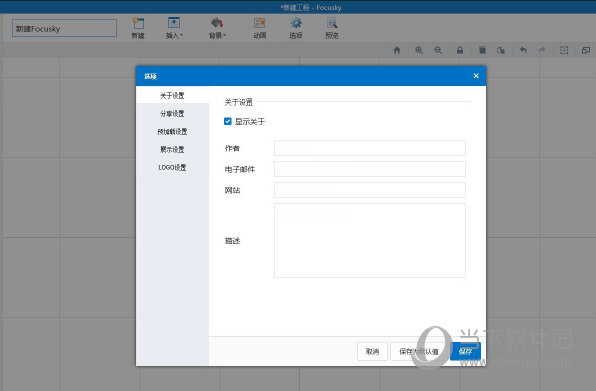Select the 展示设置 tab

(x=172, y=149)
